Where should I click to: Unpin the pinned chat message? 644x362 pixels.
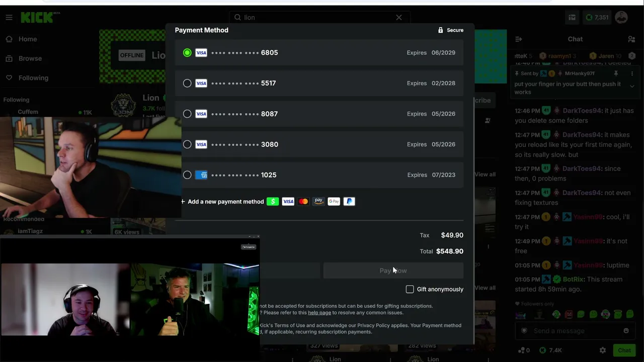616,73
